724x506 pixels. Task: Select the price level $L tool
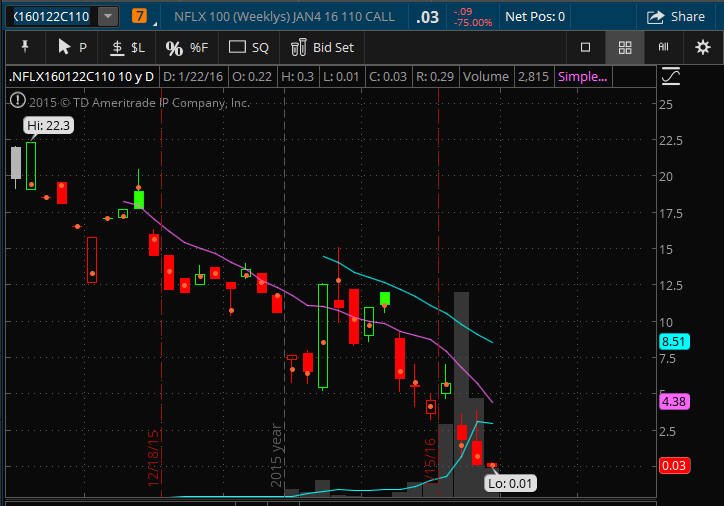point(127,47)
